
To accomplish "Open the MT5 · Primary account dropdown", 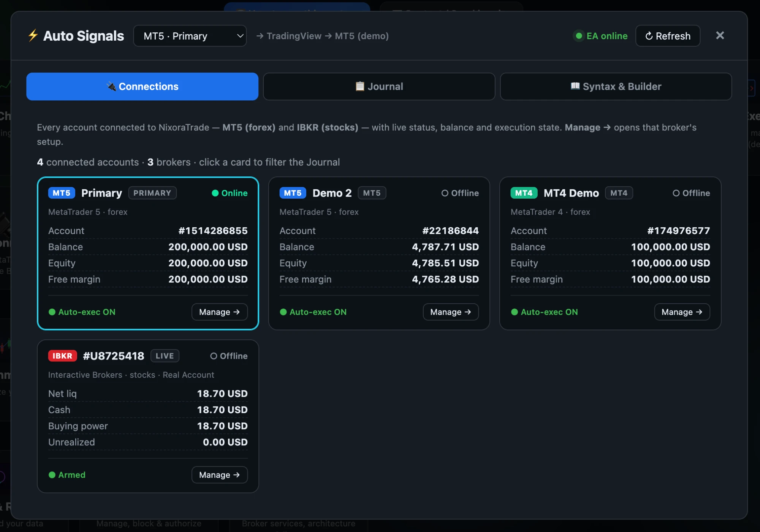I will (190, 36).
